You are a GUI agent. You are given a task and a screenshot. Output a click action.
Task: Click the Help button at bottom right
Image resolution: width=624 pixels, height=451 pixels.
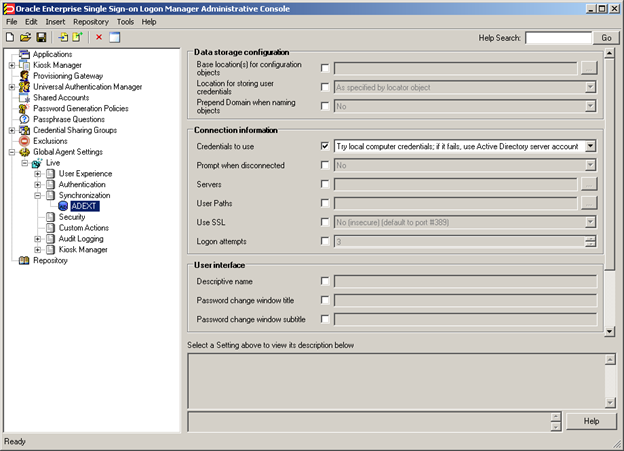(x=591, y=421)
